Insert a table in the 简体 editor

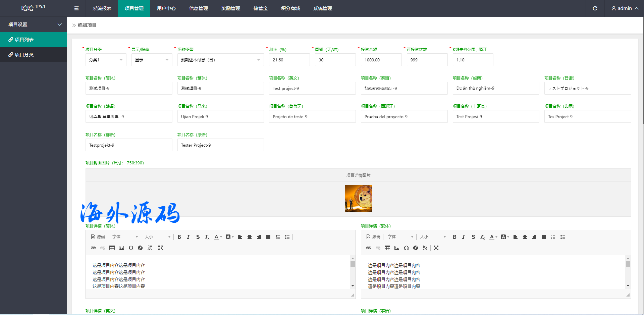point(112,248)
